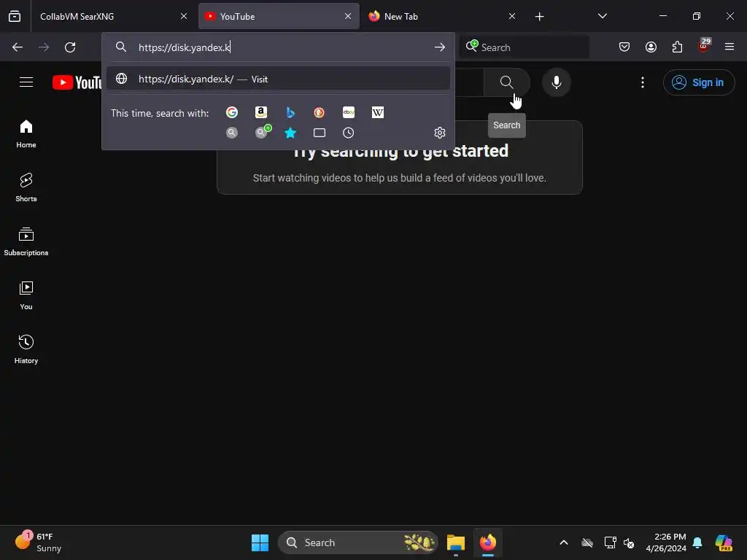Search this time with Bing
Image resolution: width=747 pixels, height=560 pixels.
tap(290, 112)
